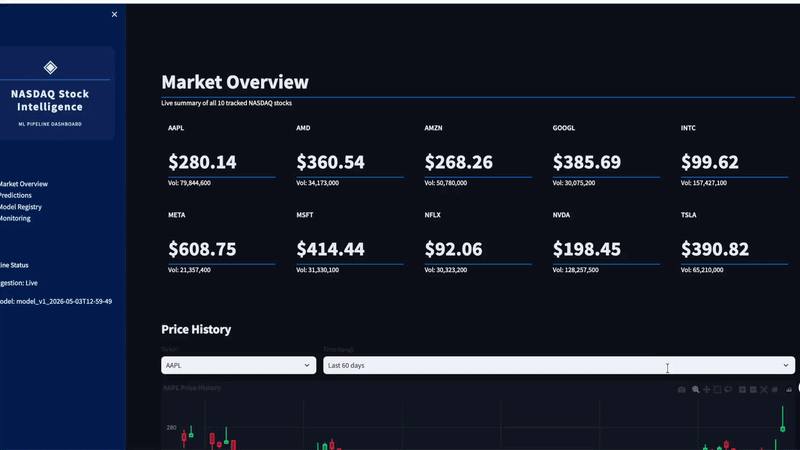Click the AAPL price $280.14
Screen dimensions: 800x450
tap(202, 162)
